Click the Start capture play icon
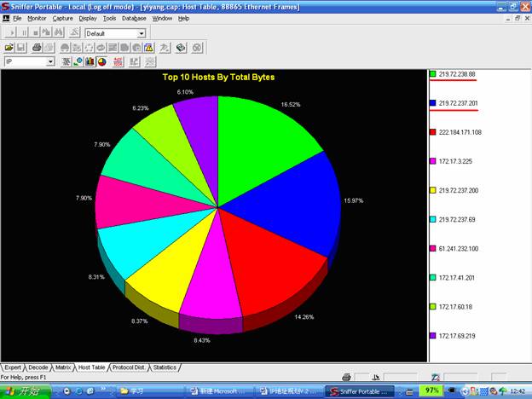The image size is (532, 399). 11,33
